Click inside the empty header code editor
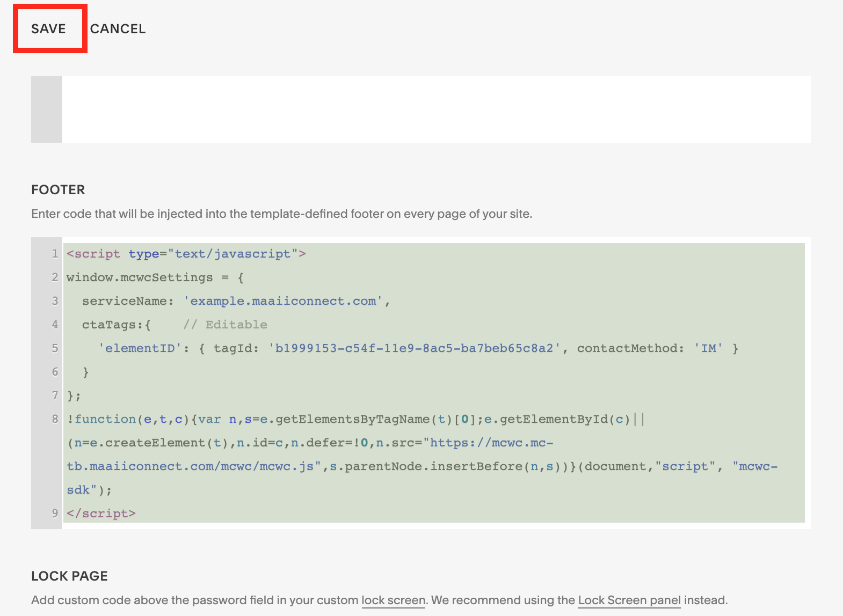The image size is (843, 616). [435, 109]
